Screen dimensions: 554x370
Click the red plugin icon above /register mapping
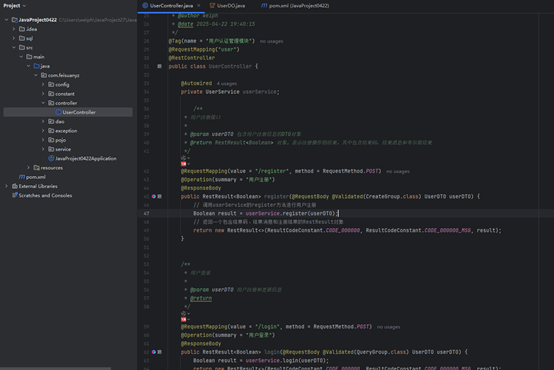click(183, 164)
